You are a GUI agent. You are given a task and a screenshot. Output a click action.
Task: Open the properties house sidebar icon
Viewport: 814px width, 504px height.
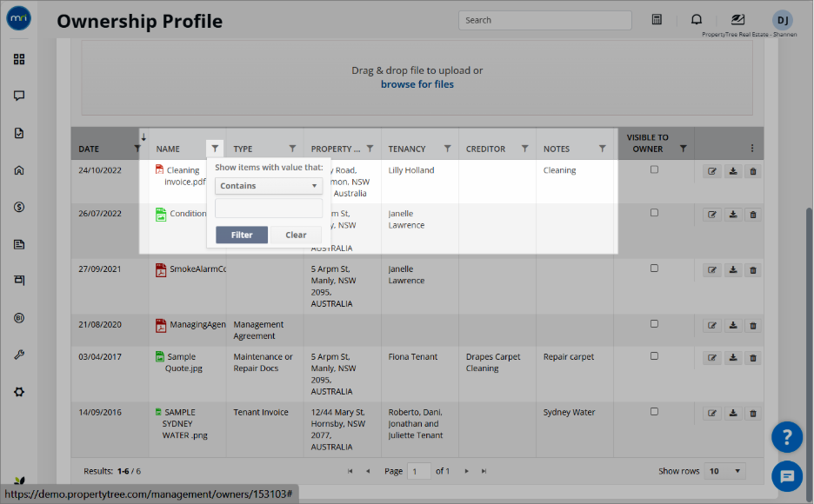[x=19, y=170]
